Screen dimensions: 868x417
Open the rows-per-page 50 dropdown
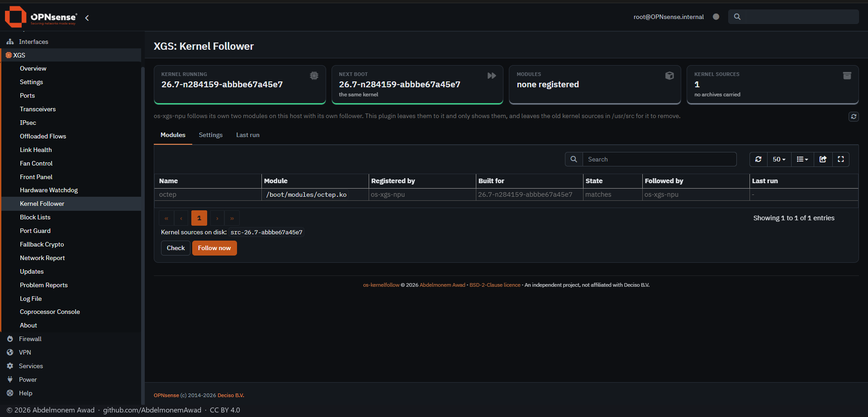coord(779,159)
